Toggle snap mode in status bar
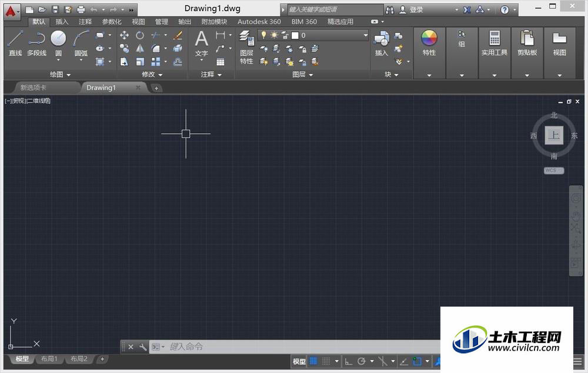Screen dimensions: 588x373 point(326,361)
